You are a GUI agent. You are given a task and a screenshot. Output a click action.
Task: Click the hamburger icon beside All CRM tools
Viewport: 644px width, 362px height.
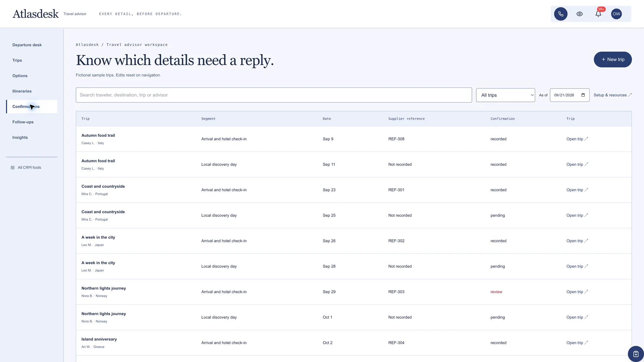pyautogui.click(x=12, y=168)
